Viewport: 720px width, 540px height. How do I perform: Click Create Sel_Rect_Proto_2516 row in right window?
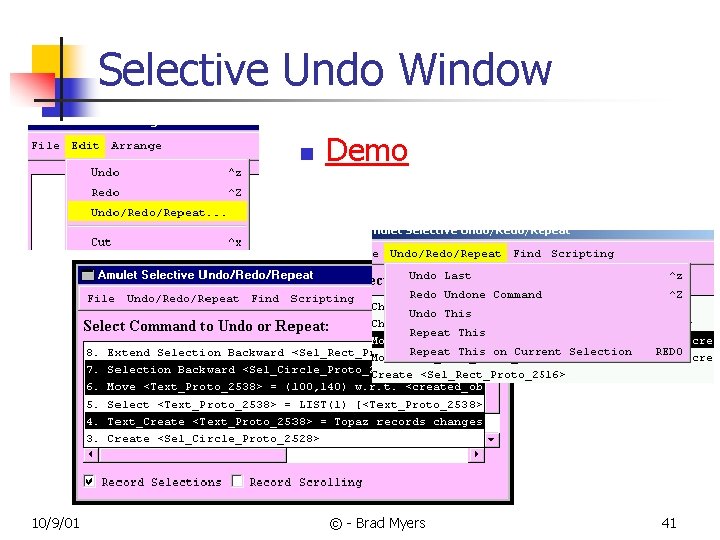click(468, 375)
